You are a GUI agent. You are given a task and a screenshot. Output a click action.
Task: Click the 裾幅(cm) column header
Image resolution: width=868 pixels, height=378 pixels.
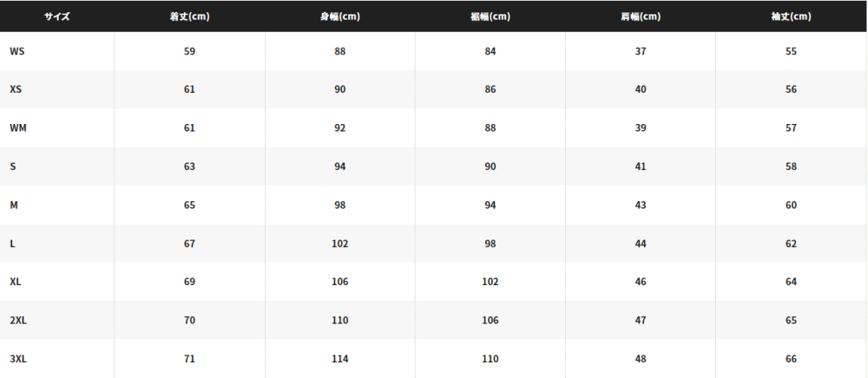[490, 16]
